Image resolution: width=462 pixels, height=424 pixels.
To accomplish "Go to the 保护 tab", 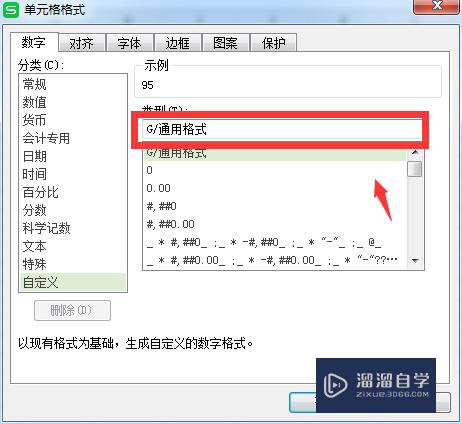I will [273, 43].
